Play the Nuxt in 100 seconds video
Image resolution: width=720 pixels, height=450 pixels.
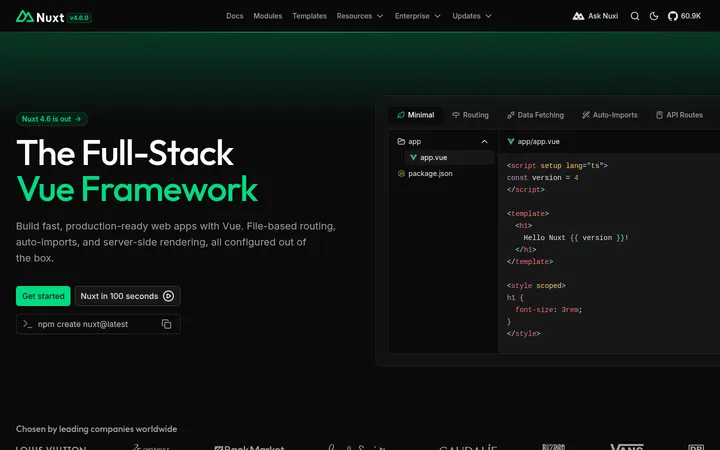click(x=127, y=296)
